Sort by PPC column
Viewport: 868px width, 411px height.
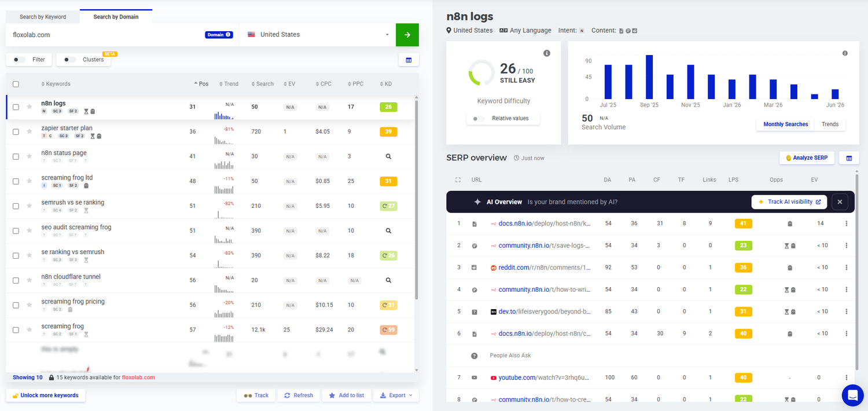(355, 84)
